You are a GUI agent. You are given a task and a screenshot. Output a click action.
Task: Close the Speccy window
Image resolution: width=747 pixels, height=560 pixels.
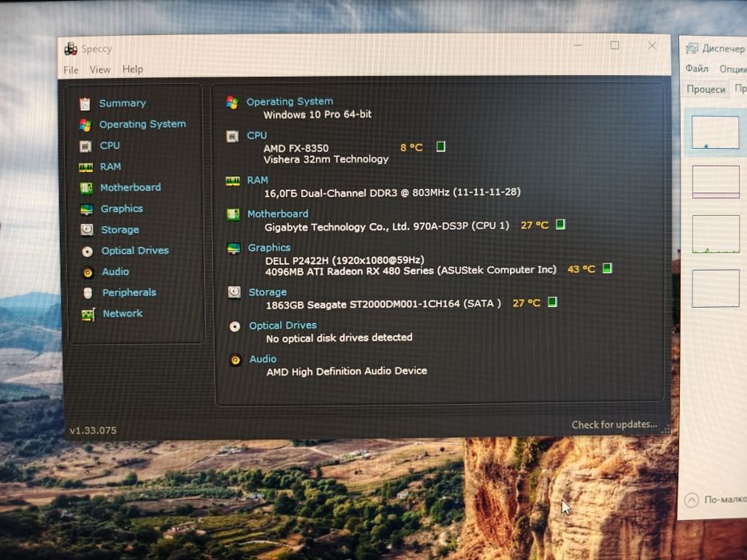coord(653,46)
